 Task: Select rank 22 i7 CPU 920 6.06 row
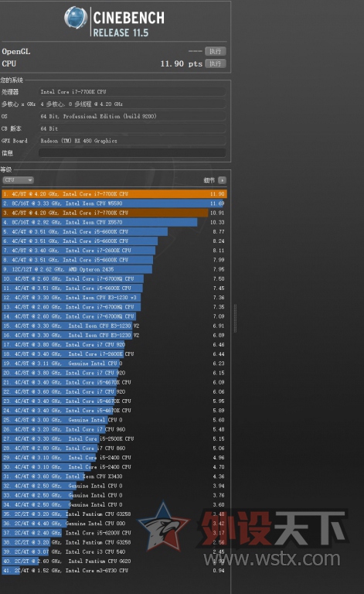point(114,391)
